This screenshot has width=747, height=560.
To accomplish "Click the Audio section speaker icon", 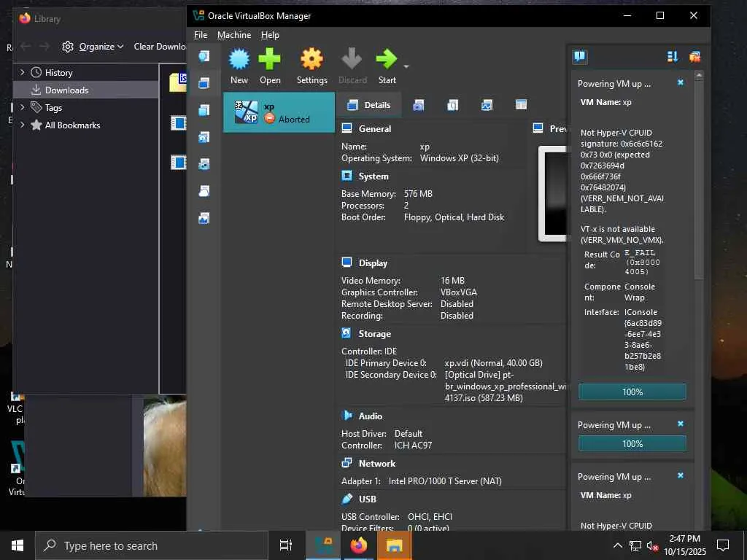I will pos(347,415).
